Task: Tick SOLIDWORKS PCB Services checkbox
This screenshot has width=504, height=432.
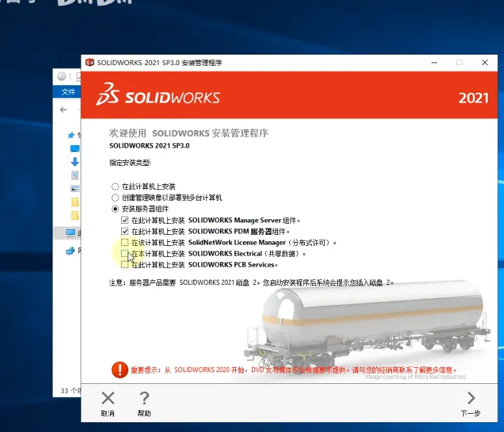Action: point(125,265)
